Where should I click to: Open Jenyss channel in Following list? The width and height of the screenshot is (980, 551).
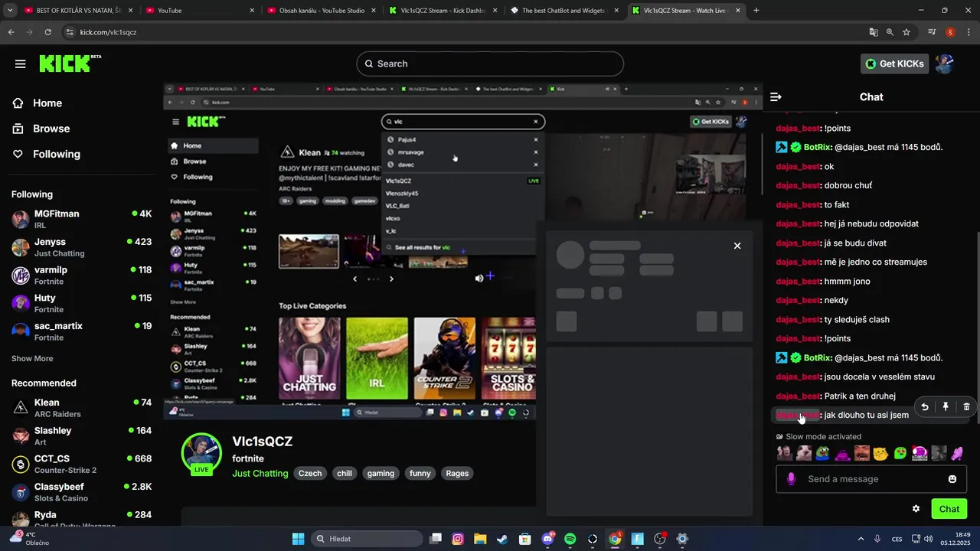pos(81,247)
